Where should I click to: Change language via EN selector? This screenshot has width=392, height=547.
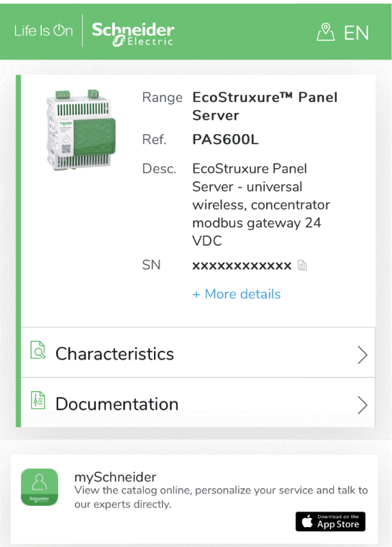356,33
